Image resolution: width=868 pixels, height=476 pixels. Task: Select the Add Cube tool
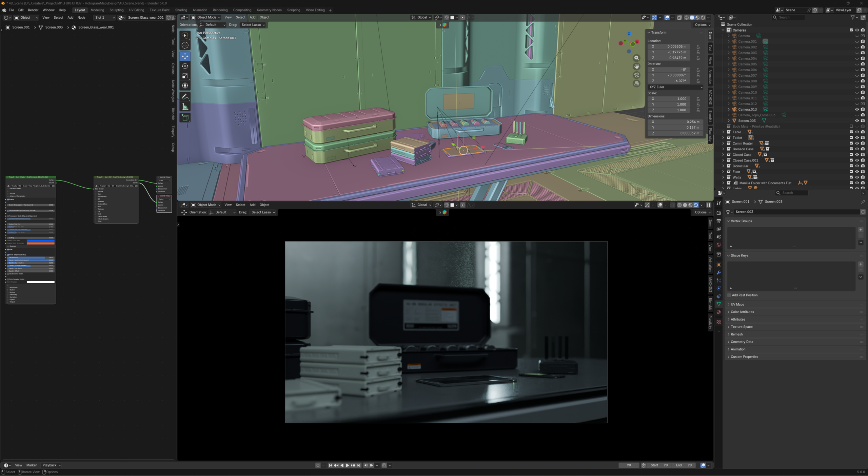point(185,118)
